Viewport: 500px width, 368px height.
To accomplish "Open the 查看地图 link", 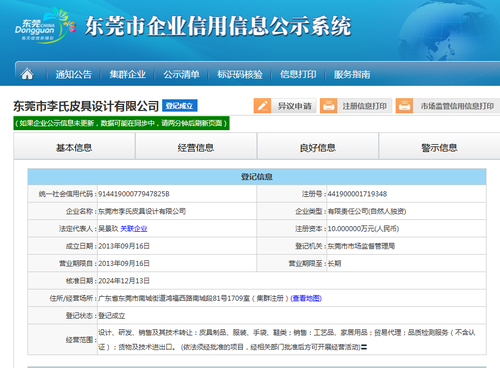I will point(306,298).
